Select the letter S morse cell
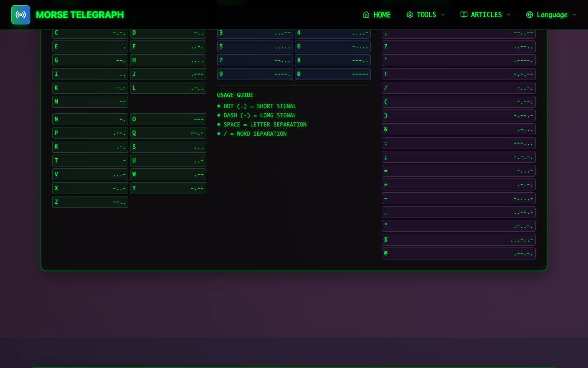Image resolution: width=588 pixels, height=368 pixels. (x=168, y=147)
